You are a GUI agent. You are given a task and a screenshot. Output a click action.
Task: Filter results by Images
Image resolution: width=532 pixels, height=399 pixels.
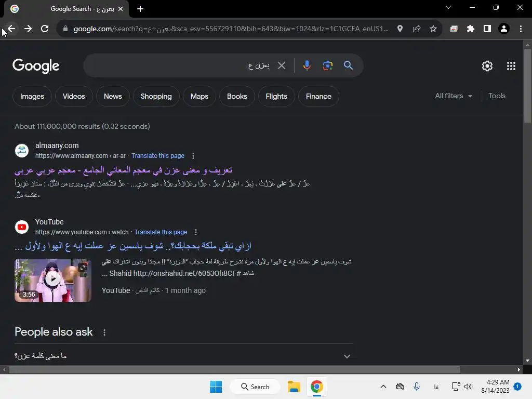point(32,96)
